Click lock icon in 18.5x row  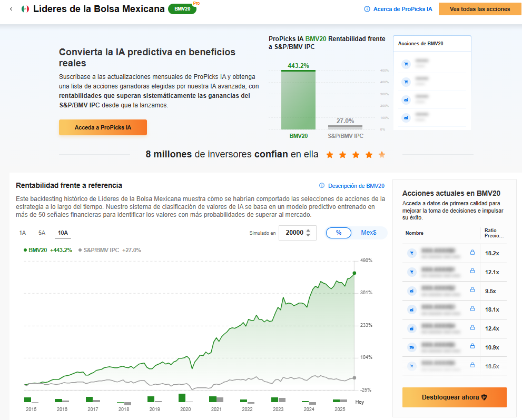tap(472, 365)
